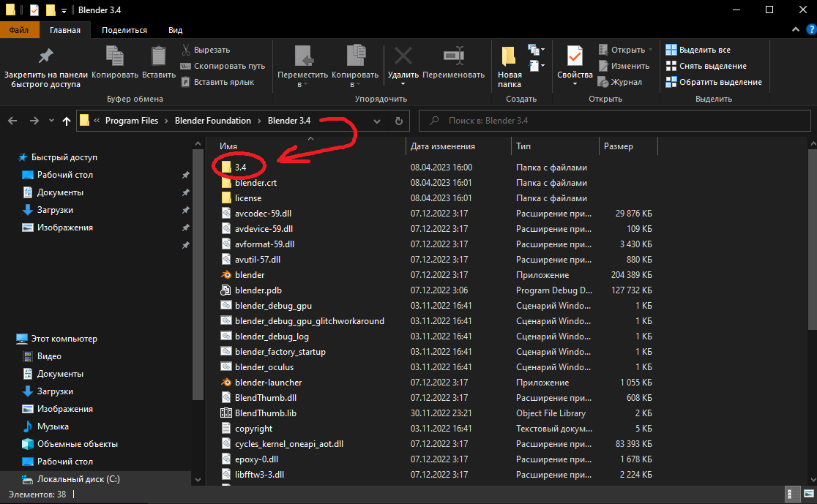The image size is (817, 504).
Task: Click Снять выделение
Action: [x=706, y=66]
